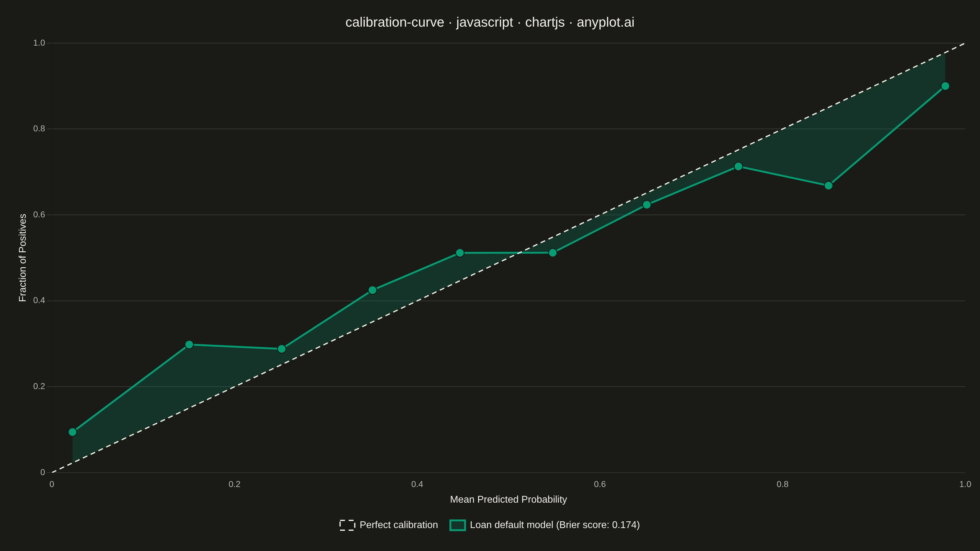Click the Mean Predicted Probability axis label
This screenshot has width=980, height=551.
[508, 499]
